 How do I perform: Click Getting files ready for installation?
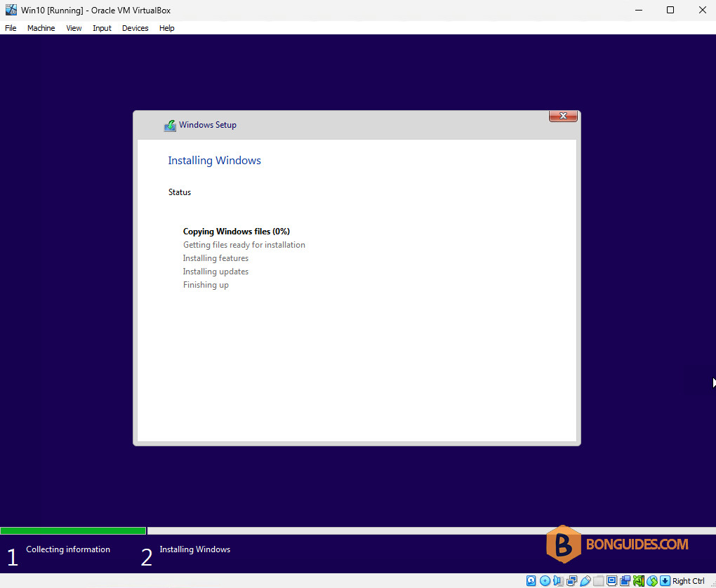pos(244,245)
